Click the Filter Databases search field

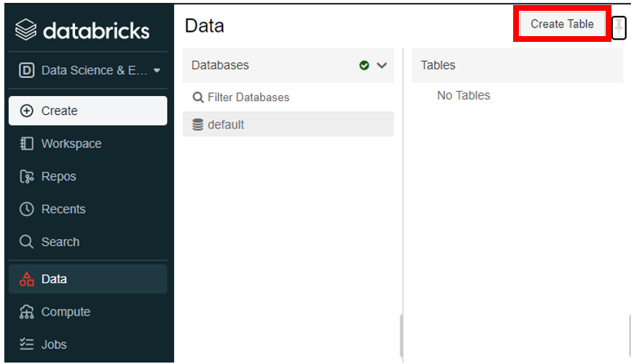tap(288, 97)
